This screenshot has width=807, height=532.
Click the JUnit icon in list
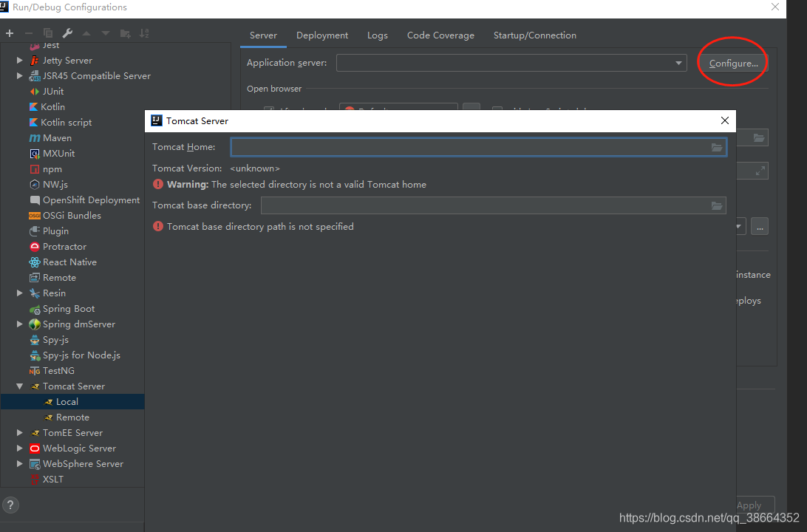(35, 92)
